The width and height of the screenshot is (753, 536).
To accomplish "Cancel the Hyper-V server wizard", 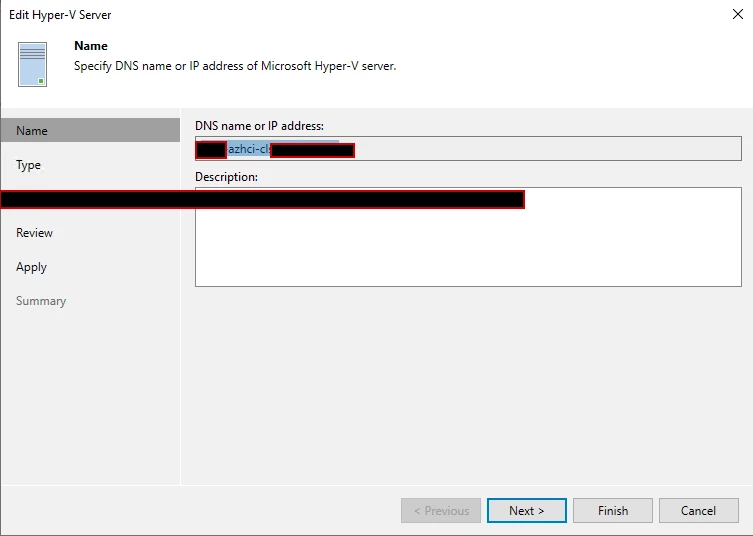I will [699, 511].
